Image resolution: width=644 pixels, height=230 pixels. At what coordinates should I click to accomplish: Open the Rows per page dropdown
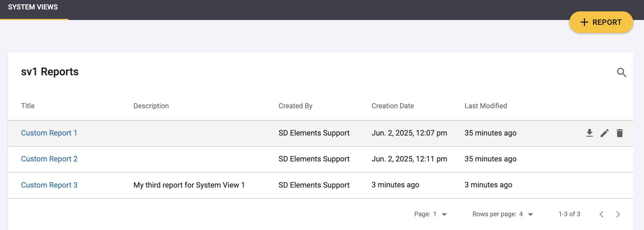click(x=530, y=214)
